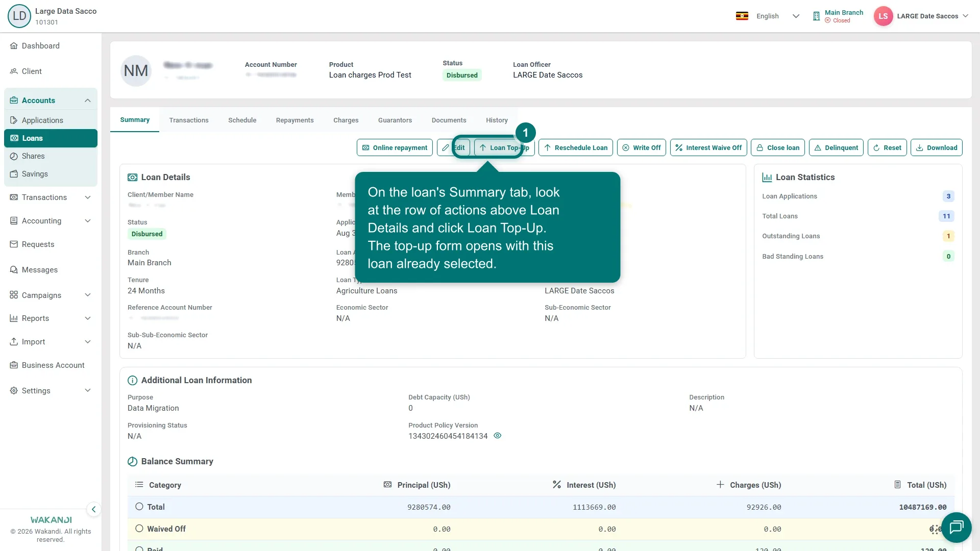Open the Business Account page
The width and height of the screenshot is (980, 551).
click(x=53, y=365)
